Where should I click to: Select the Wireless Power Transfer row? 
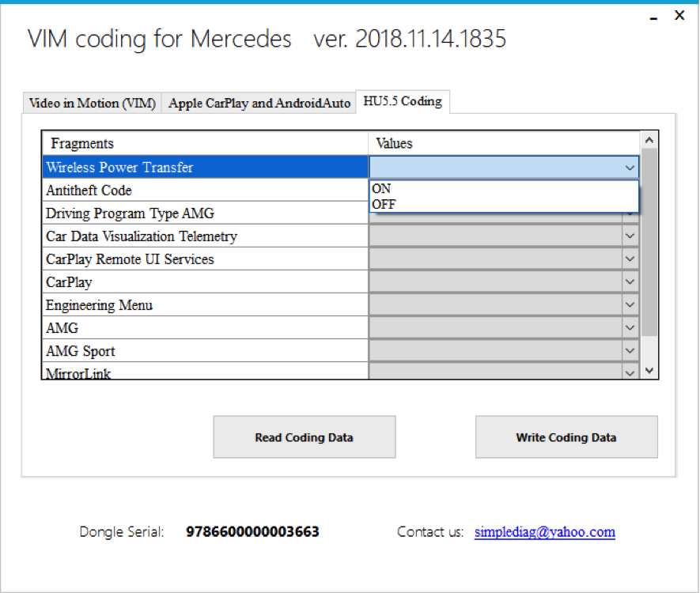tap(206, 168)
